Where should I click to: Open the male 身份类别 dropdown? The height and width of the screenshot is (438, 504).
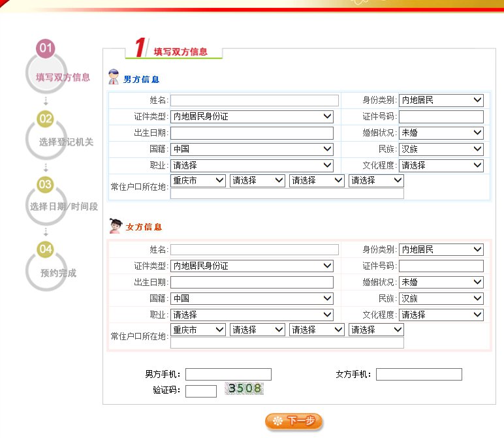pos(441,101)
